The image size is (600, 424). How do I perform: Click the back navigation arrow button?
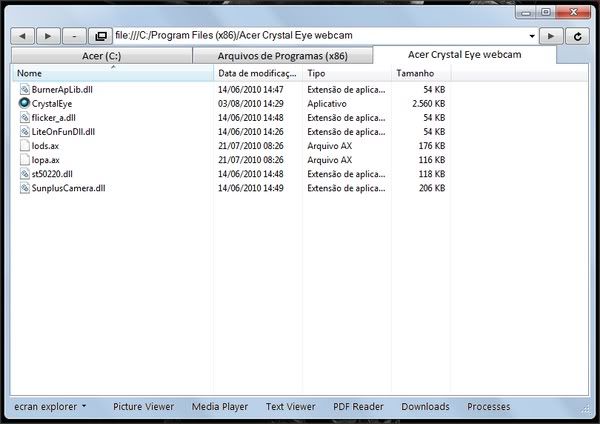pyautogui.click(x=22, y=36)
